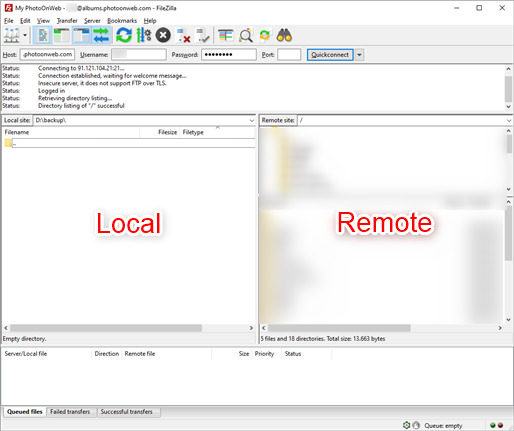Viewport: 514px width, 431px height.
Task: Open the View menu
Action: click(43, 21)
